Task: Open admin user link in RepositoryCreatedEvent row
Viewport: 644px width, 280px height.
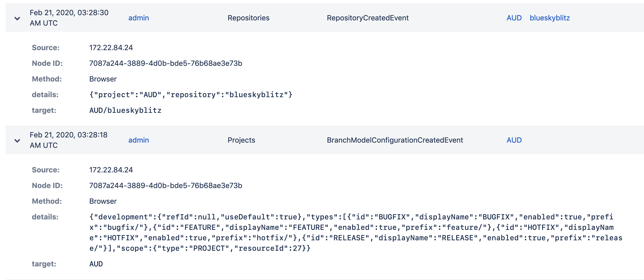Action: (x=138, y=18)
